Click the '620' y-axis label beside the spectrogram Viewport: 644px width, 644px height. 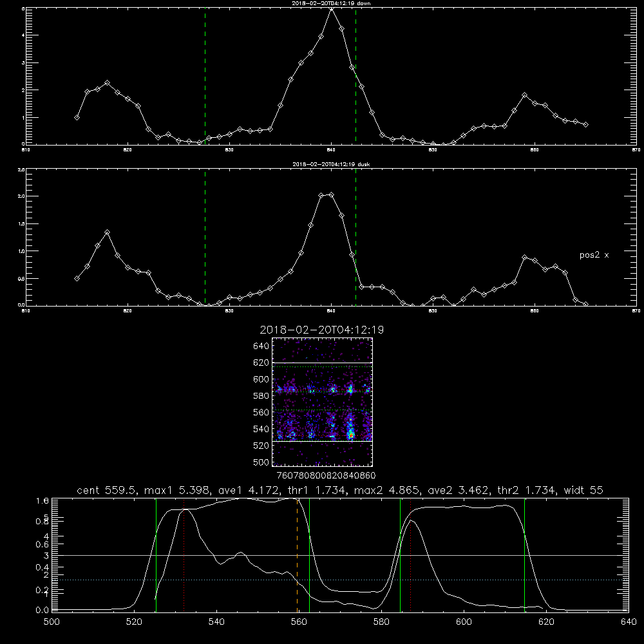(x=261, y=363)
